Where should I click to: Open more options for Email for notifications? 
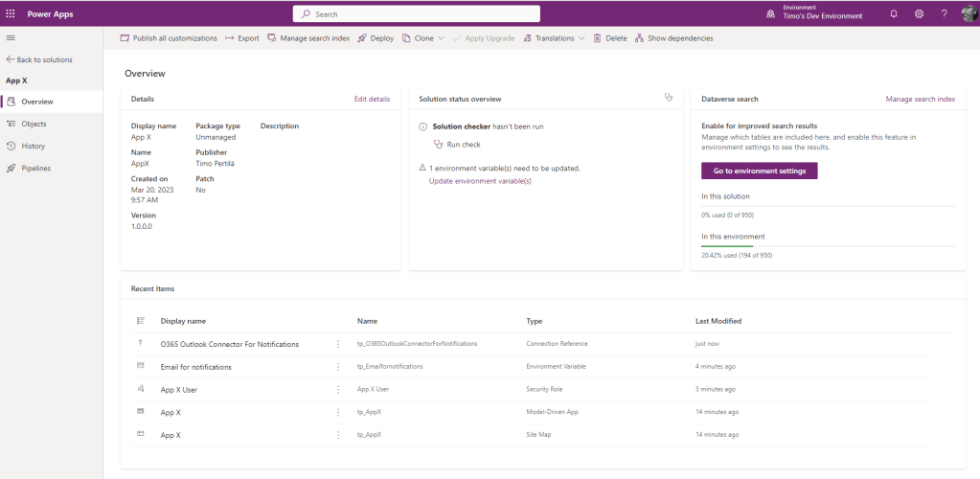(338, 367)
